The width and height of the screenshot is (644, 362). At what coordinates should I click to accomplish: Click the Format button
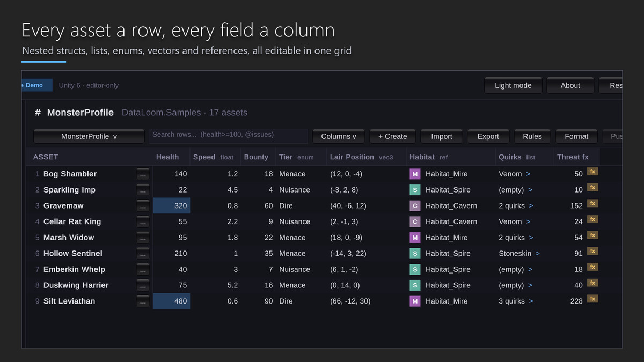(x=576, y=136)
